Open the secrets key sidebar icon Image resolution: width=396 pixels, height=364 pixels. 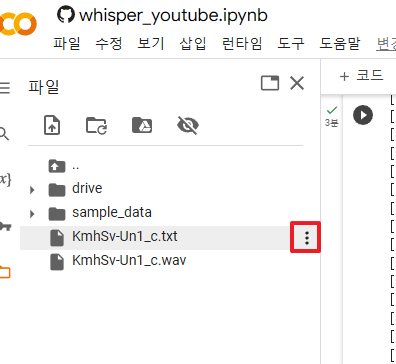click(5, 226)
